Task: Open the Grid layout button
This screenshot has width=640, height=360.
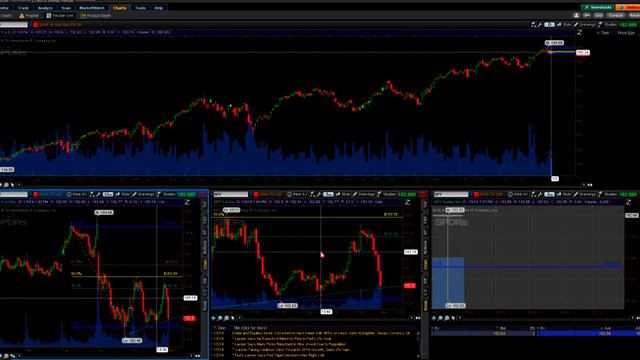Action: click(598, 16)
